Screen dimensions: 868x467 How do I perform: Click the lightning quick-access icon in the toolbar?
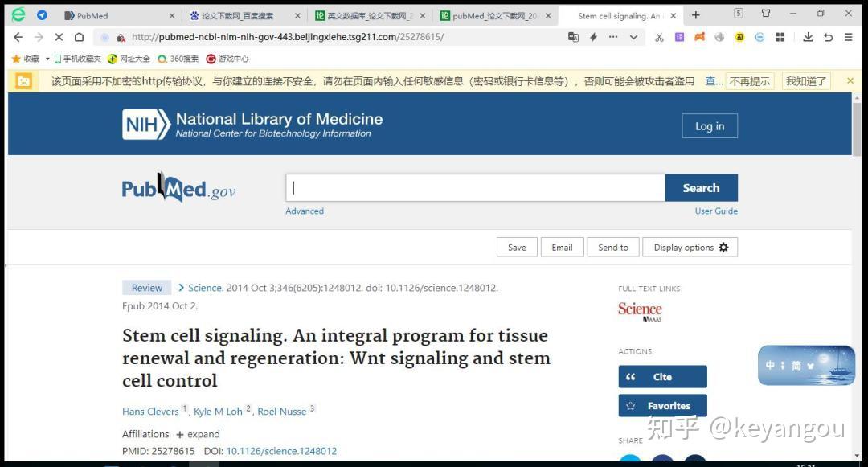[x=592, y=37]
